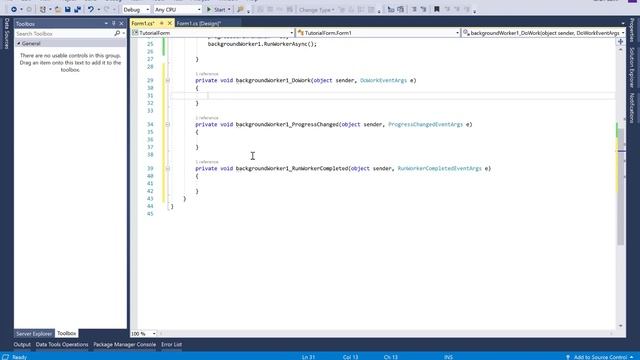The width and height of the screenshot is (640, 360).
Task: Pin the Form1.cs tab
Action: [162, 23]
